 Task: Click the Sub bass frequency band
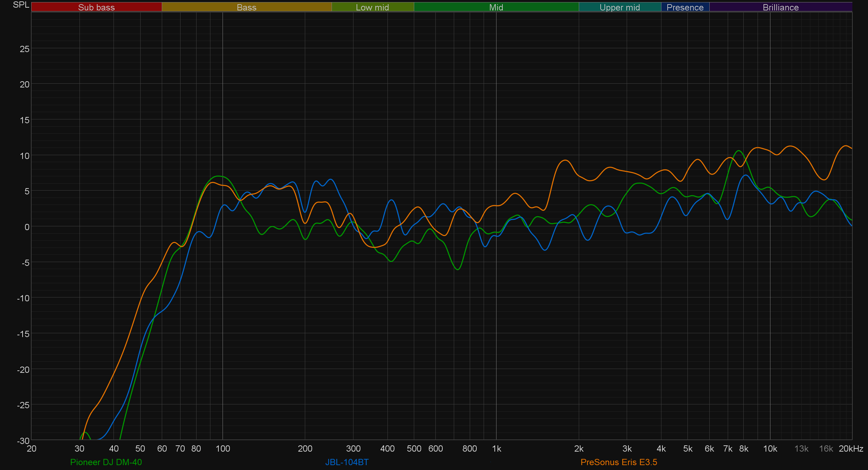[x=96, y=7]
